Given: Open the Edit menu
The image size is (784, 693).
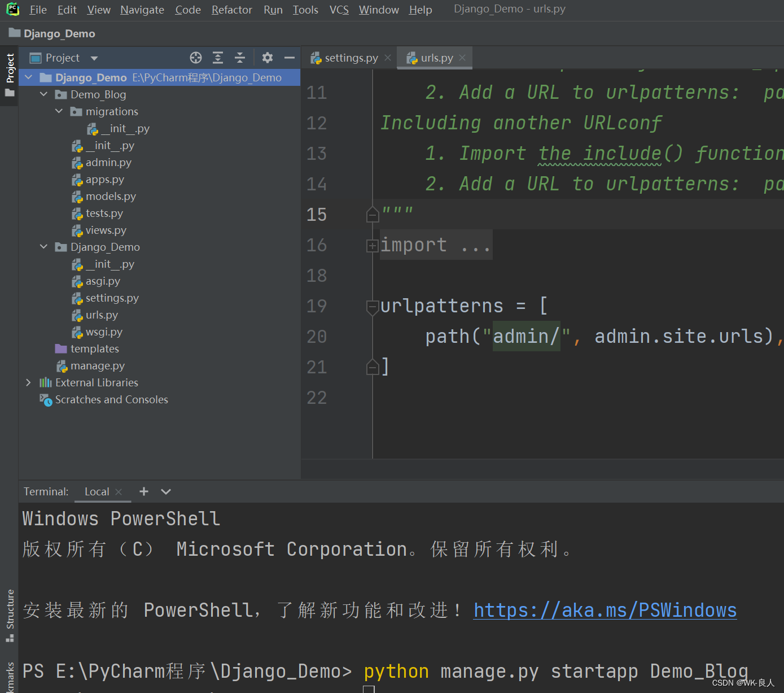Looking at the screenshot, I should 67,10.
